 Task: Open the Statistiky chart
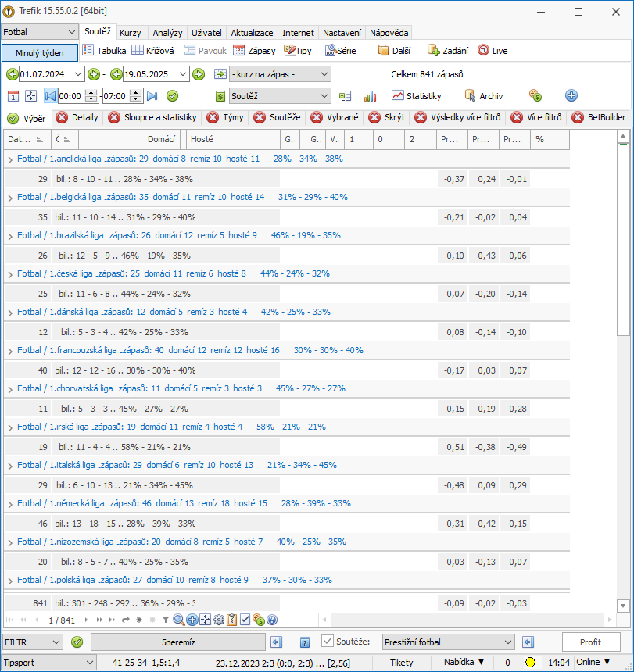coord(416,96)
